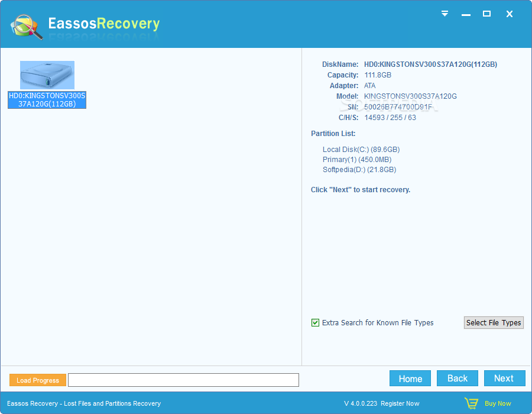Click the serial number 50026B774700D91F

[398, 107]
